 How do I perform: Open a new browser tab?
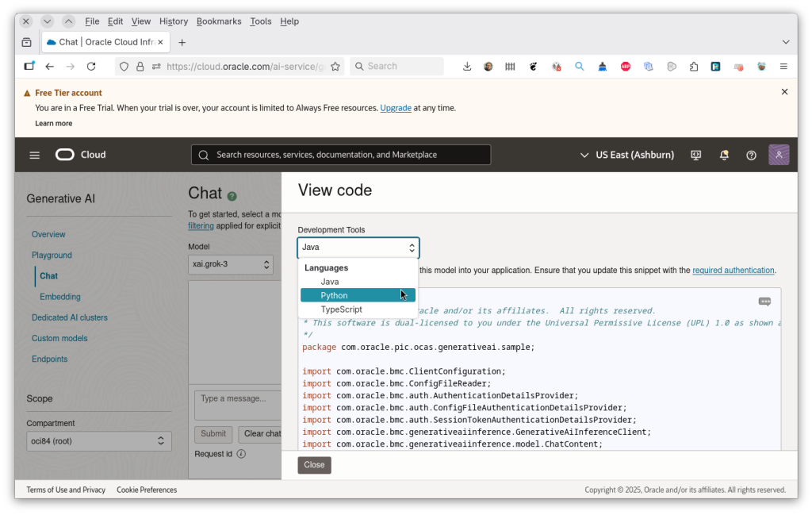point(182,43)
